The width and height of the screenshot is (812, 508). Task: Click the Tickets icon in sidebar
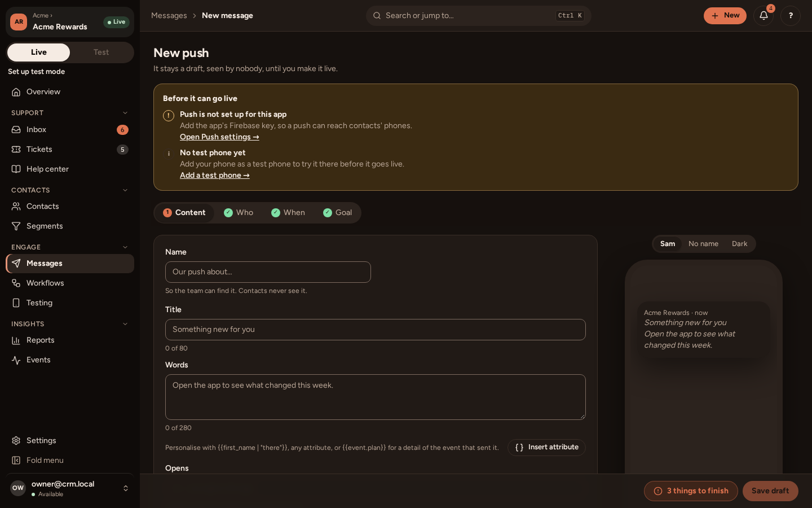[x=16, y=150]
